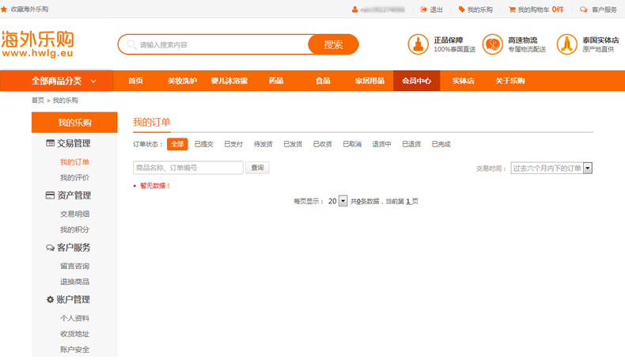Select the 全部 order status filter
This screenshot has height=364, width=625.
[177, 144]
